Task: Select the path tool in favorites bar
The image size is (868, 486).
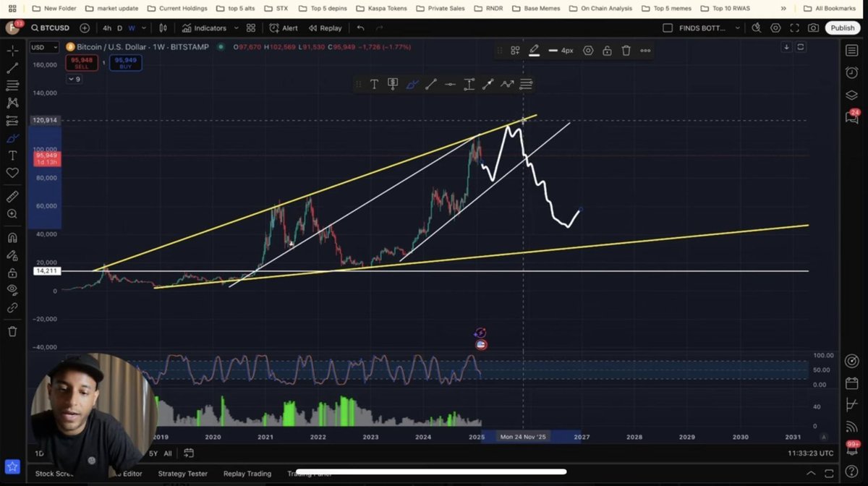Action: 507,85
